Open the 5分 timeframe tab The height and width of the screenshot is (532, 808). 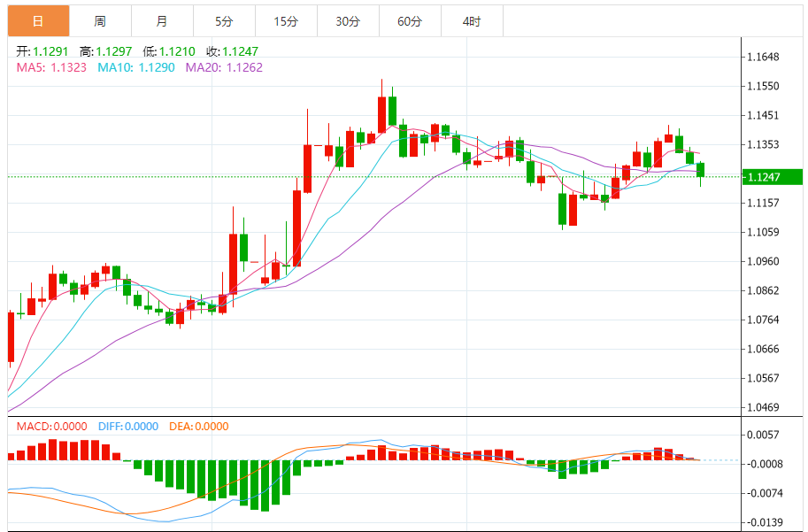click(224, 21)
